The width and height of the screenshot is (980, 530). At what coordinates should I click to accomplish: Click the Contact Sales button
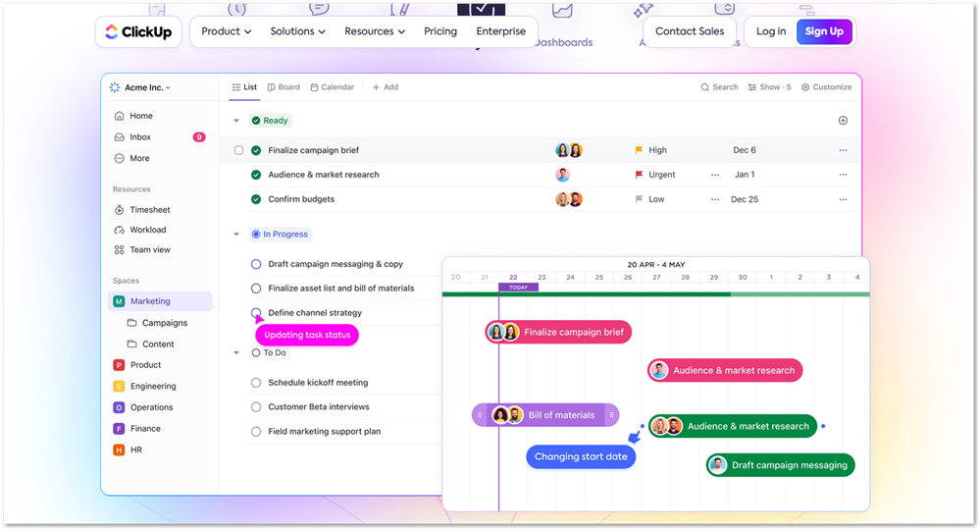click(x=690, y=31)
